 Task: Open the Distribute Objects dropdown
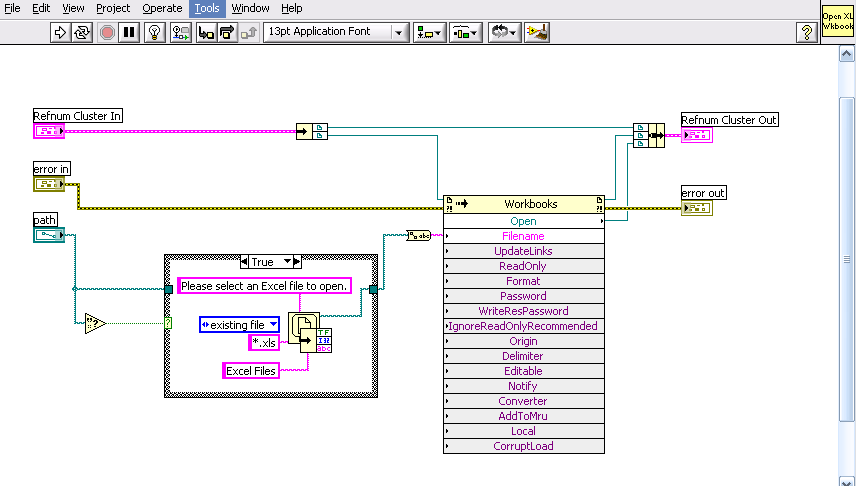click(x=466, y=33)
